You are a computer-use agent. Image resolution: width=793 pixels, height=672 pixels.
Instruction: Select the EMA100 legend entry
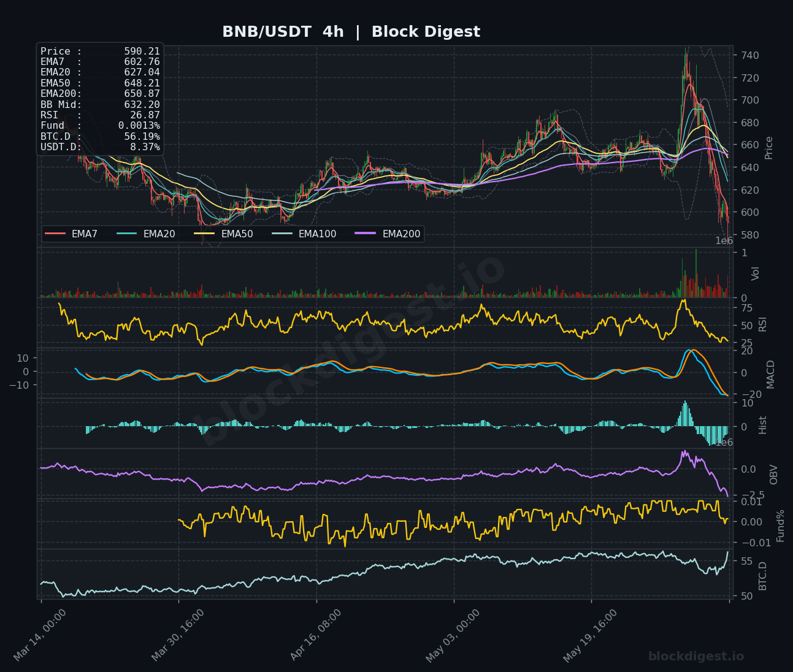pos(304,234)
